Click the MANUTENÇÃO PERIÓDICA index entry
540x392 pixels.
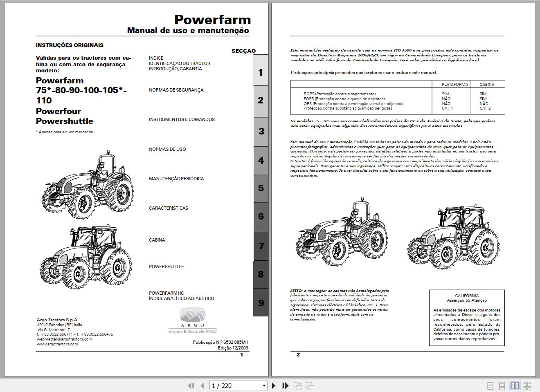pos(176,179)
